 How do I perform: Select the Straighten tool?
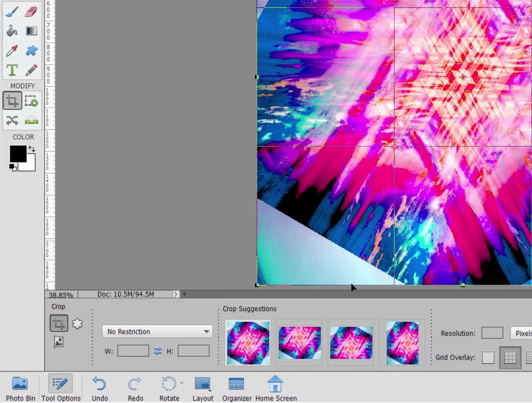click(x=31, y=120)
